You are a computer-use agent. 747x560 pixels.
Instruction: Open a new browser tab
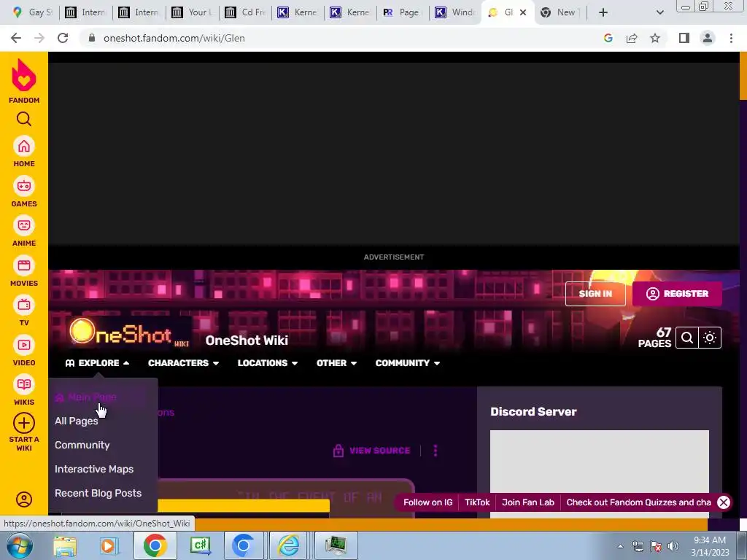coord(603,12)
